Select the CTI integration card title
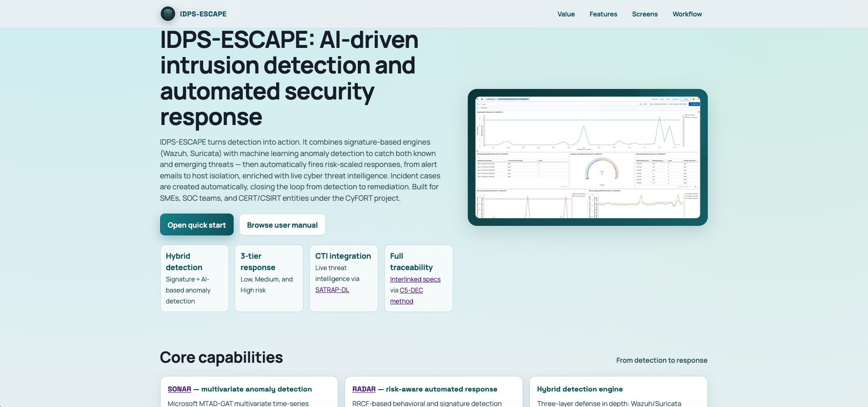The width and height of the screenshot is (868, 407). click(343, 256)
